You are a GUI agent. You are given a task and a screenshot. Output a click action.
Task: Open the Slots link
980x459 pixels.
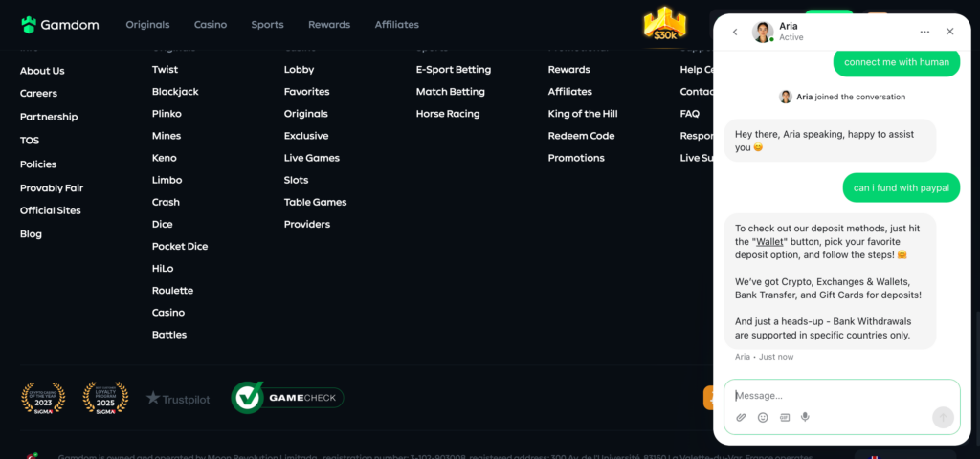point(296,180)
